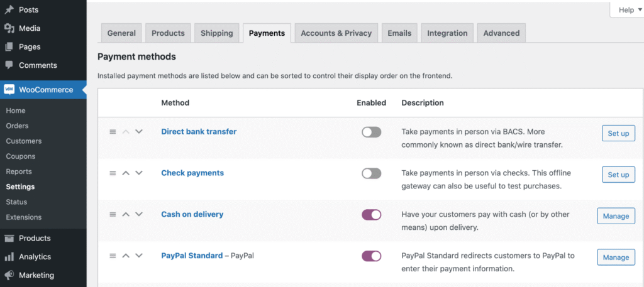Switch to the Shipping tab
The width and height of the screenshot is (644, 287).
tap(216, 33)
